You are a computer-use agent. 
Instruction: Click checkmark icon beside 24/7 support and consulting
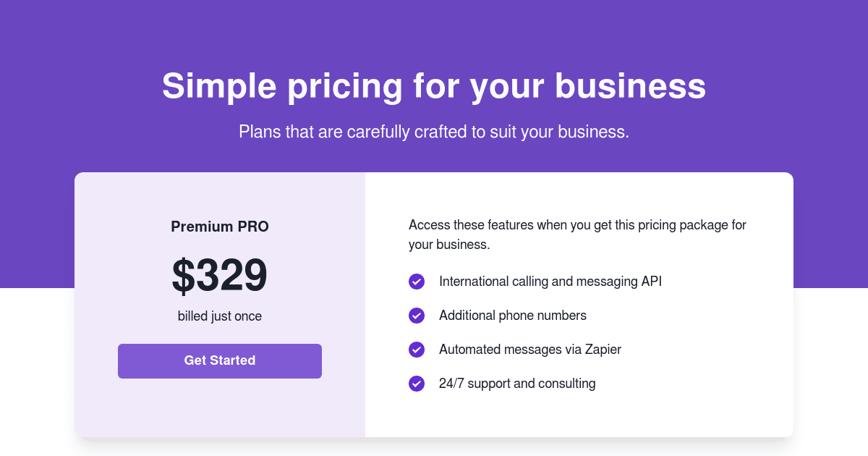pyautogui.click(x=417, y=384)
